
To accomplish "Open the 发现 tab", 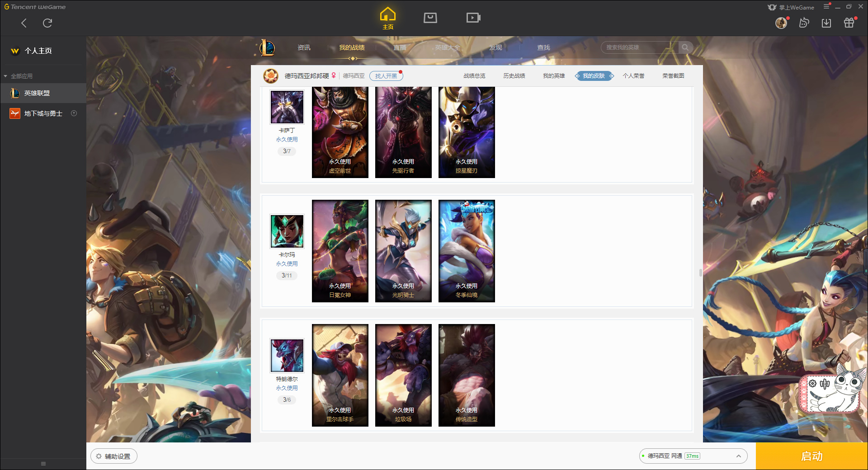I will pos(495,47).
